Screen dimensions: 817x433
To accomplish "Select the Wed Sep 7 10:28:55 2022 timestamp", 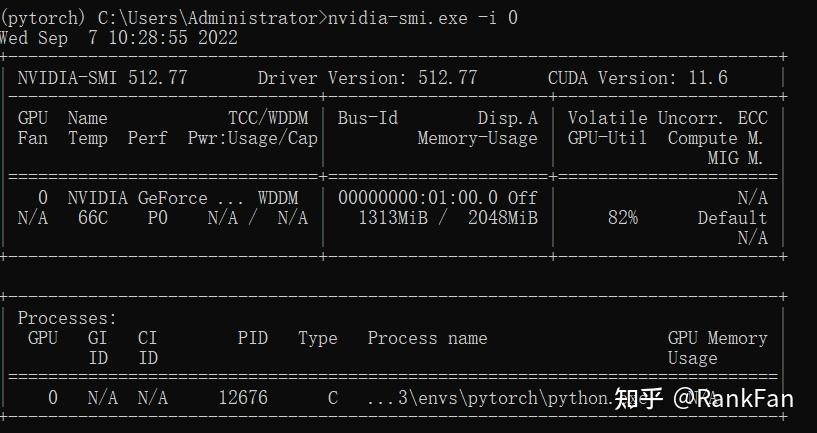I will (118, 38).
